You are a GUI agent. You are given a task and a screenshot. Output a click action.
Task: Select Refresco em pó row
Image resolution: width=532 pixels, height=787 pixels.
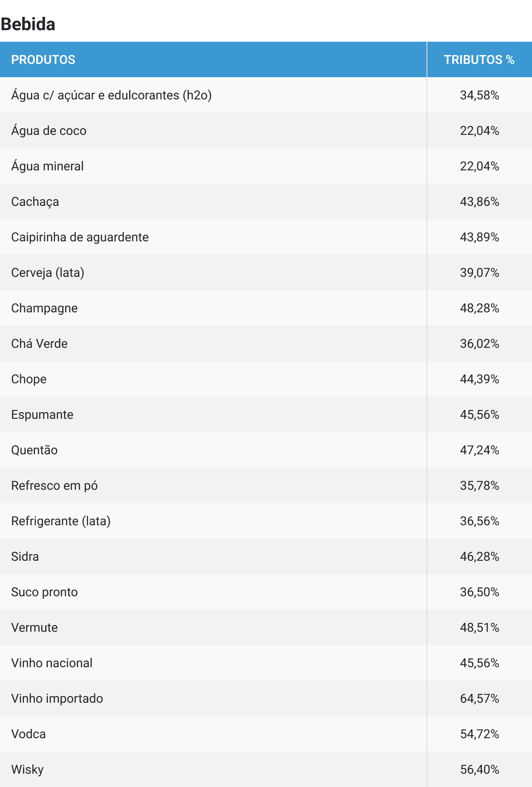click(54, 486)
